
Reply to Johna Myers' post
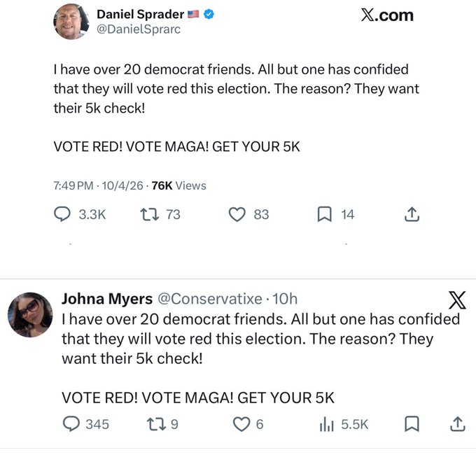pos(71,423)
